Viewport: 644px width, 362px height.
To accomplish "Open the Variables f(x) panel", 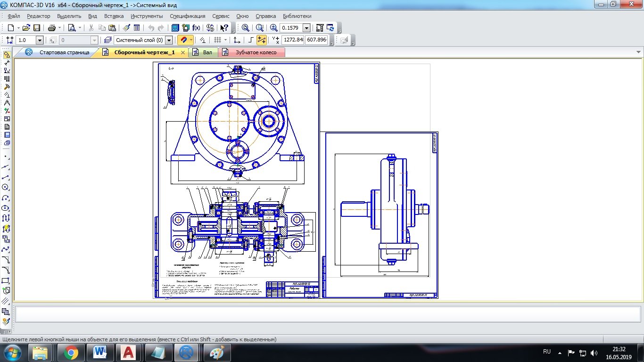I will click(x=197, y=28).
